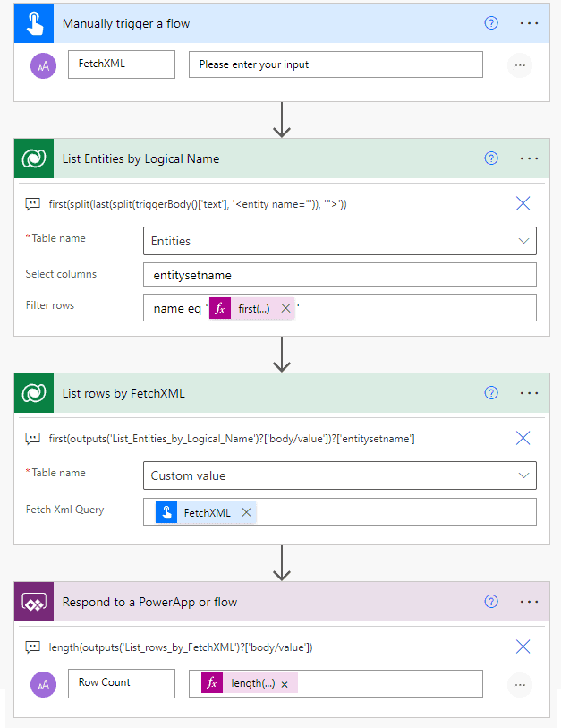Click the 'Please enter your input' field
The image size is (561, 728).
coord(336,64)
